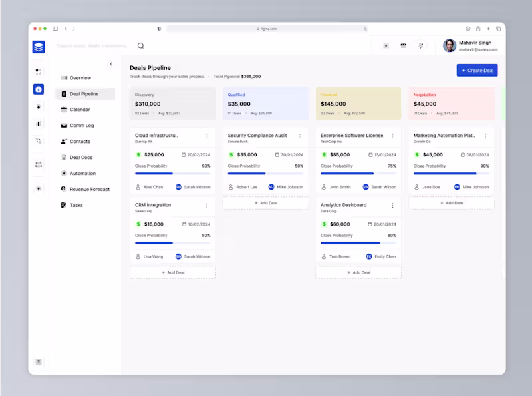
Task: Open options menu for Security Compliance Audit
Action: coord(300,136)
